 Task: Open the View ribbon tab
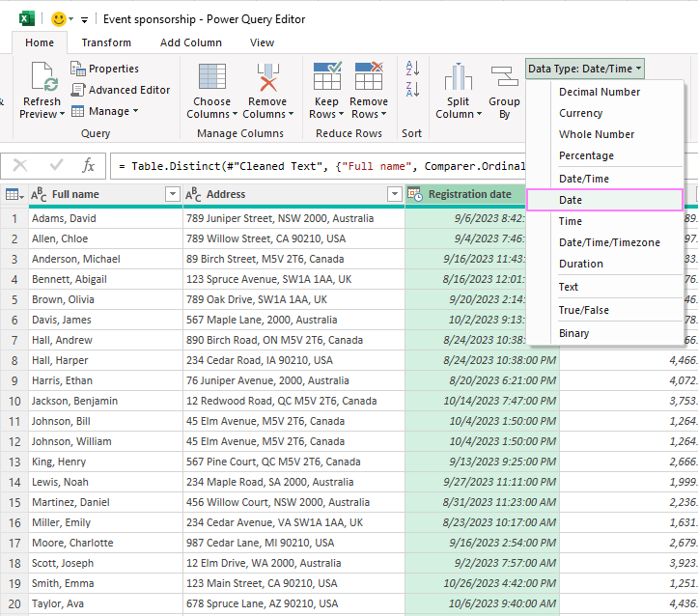pyautogui.click(x=262, y=42)
